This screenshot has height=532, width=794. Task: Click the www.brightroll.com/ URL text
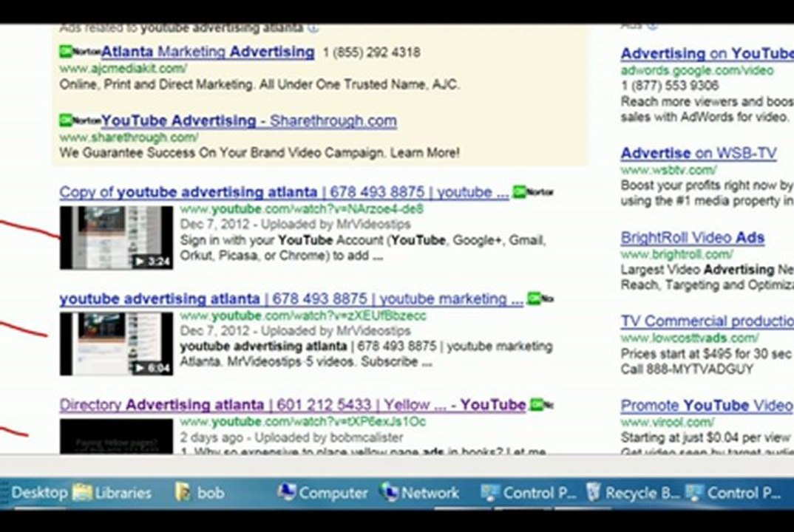pos(677,254)
